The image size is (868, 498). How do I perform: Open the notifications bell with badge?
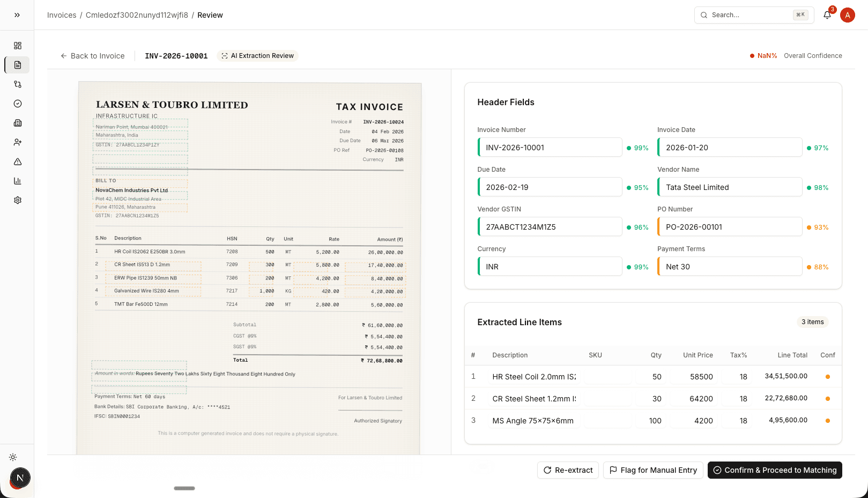click(x=827, y=15)
